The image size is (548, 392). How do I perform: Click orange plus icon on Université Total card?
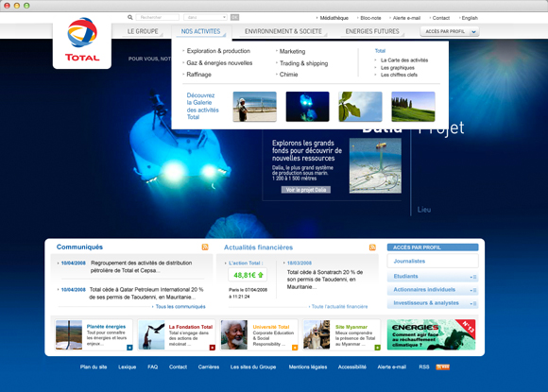[x=295, y=348]
